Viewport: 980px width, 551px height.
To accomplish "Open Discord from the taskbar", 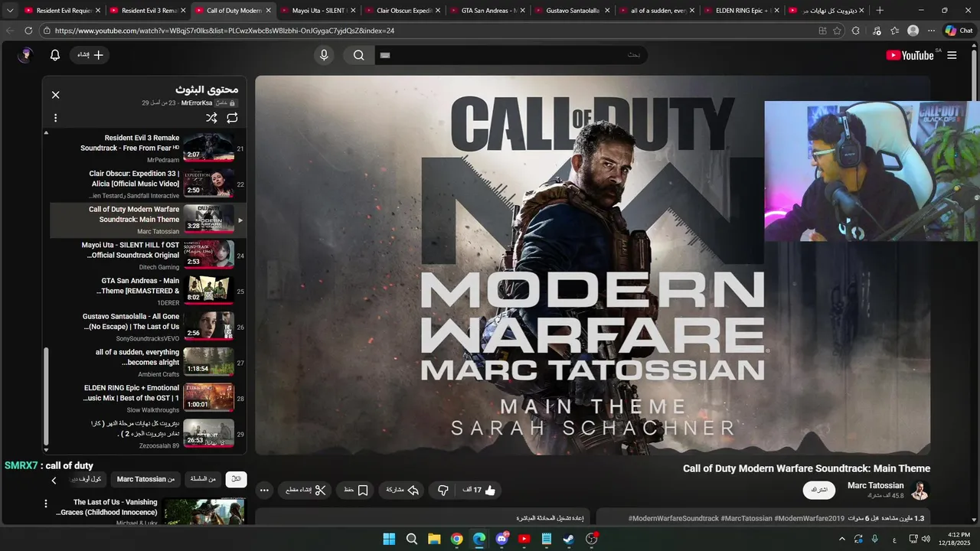I will [501, 539].
